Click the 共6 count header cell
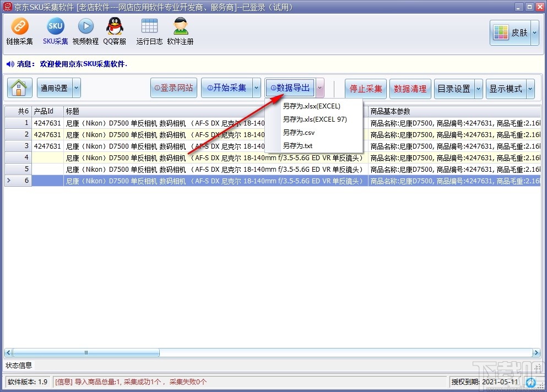The height and width of the screenshot is (392, 547). pyautogui.click(x=18, y=111)
